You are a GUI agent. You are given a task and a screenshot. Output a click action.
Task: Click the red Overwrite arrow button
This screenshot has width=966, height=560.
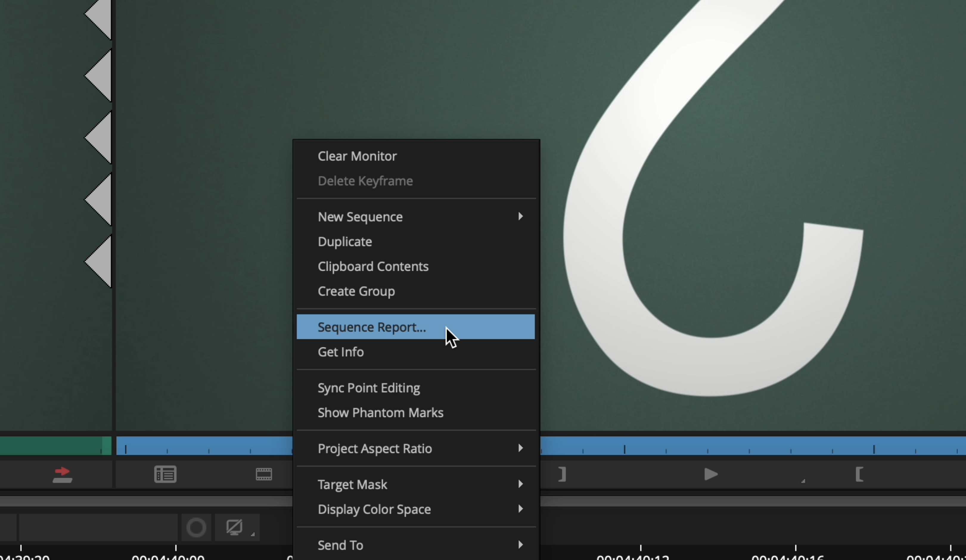62,475
